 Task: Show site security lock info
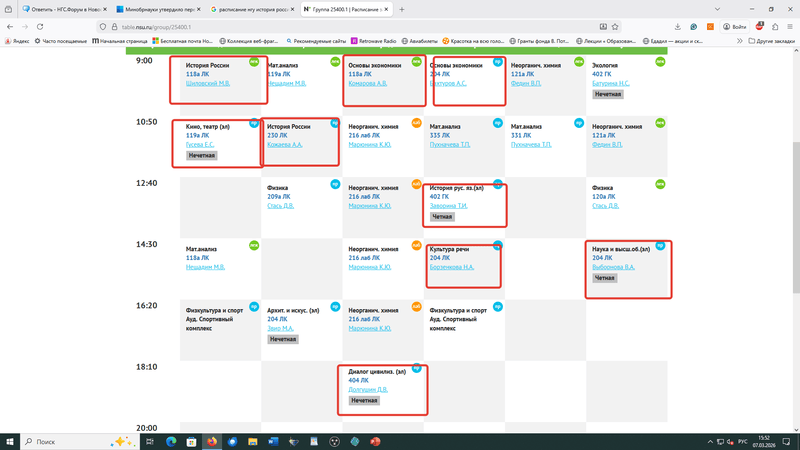point(114,27)
